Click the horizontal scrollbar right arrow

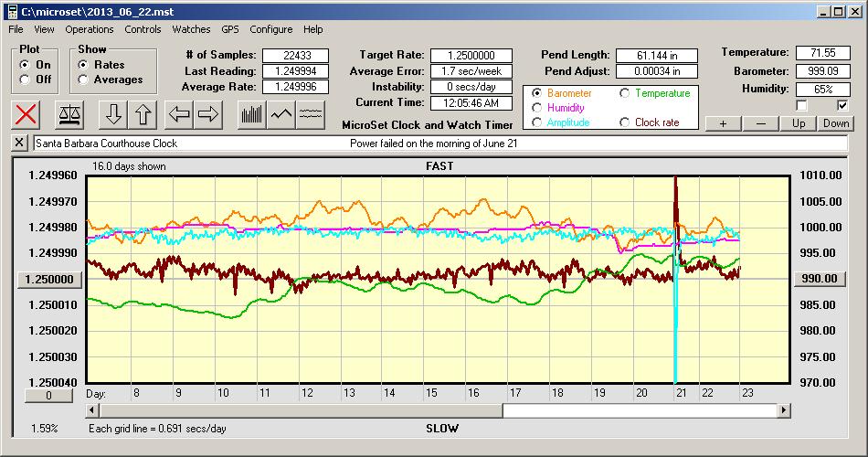[783, 410]
